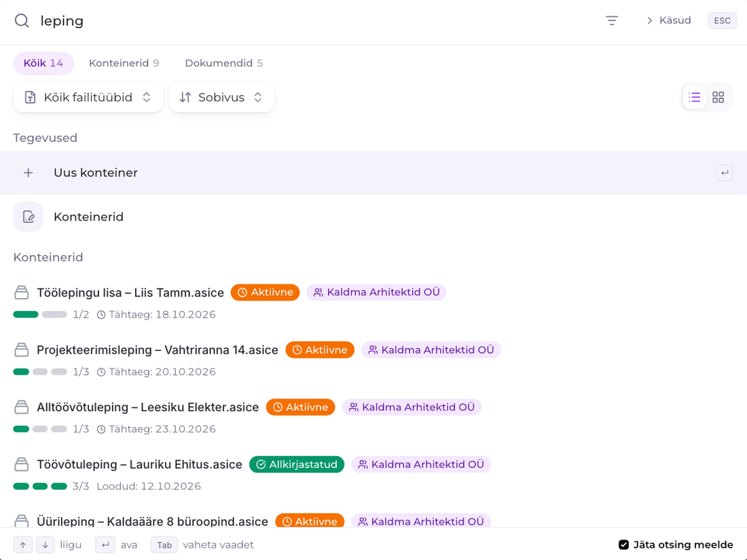This screenshot has height=560, width=747.
Task: Open 'Projekteerimisleping – Vahtriranna 14.asice'
Action: click(158, 350)
